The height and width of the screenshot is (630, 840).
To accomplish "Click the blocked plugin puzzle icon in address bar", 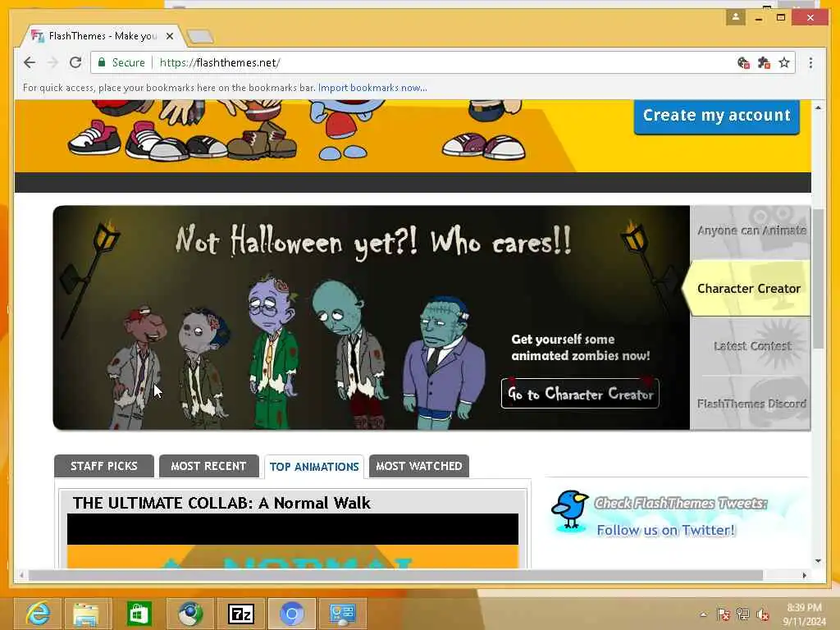I will (x=764, y=62).
